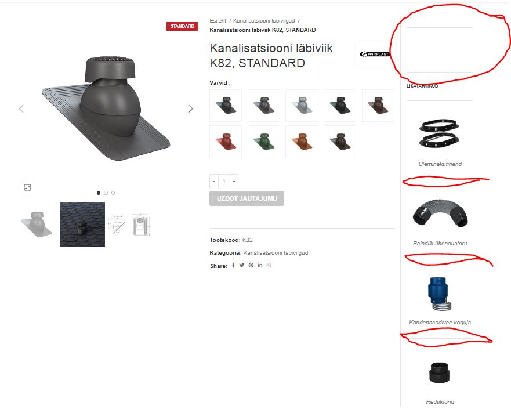Choose the green color variant swatch
The width and height of the screenshot is (511, 420).
(x=264, y=142)
